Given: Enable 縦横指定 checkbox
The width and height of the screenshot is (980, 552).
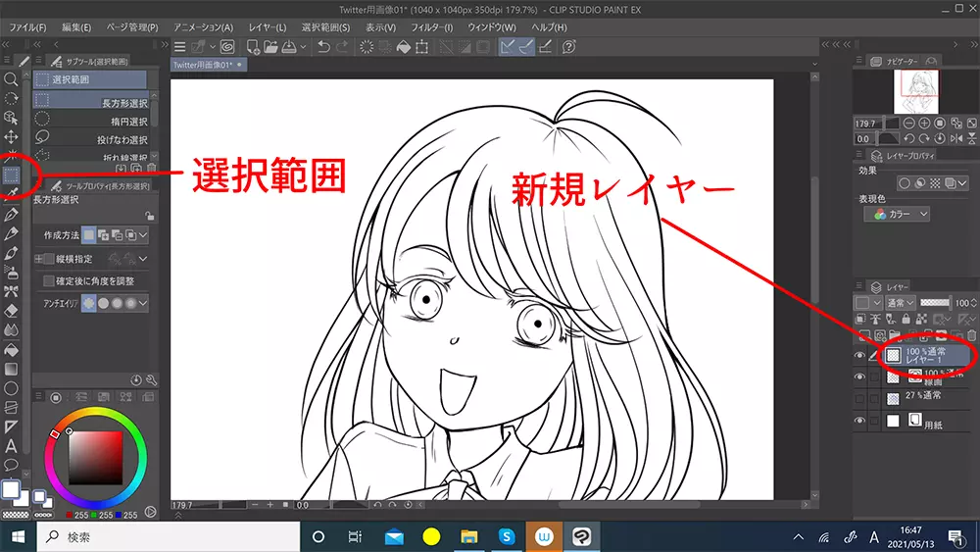Looking at the screenshot, I should 49,258.
